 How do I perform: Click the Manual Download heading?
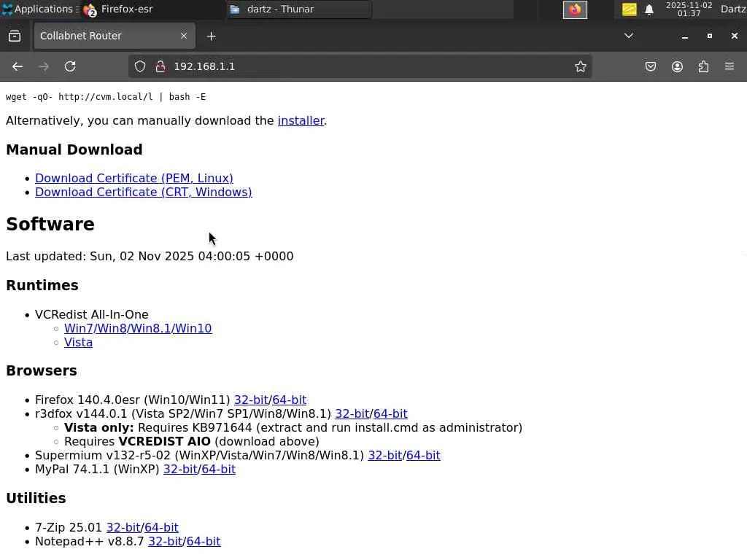pos(74,149)
